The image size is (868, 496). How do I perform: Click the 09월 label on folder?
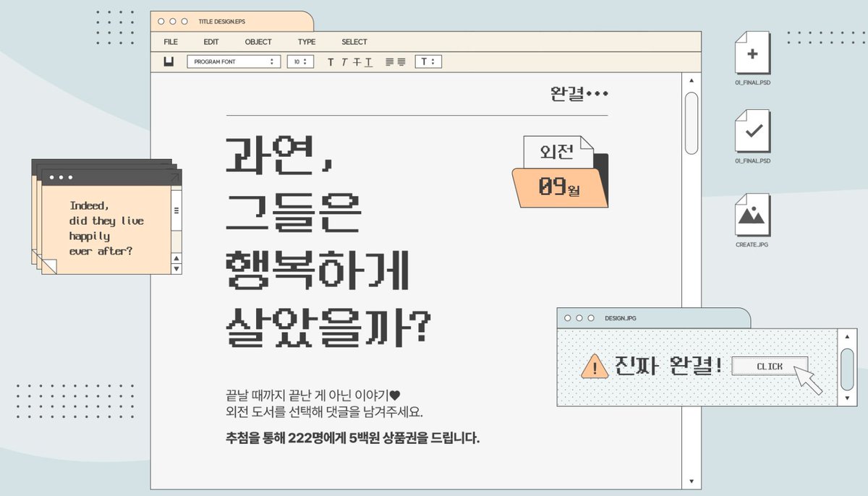click(559, 188)
